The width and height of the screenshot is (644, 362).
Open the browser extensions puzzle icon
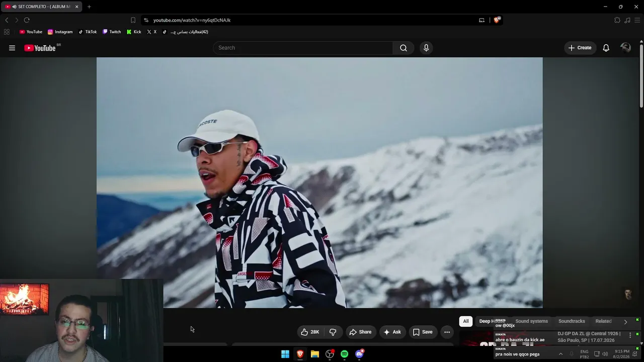coord(617,20)
